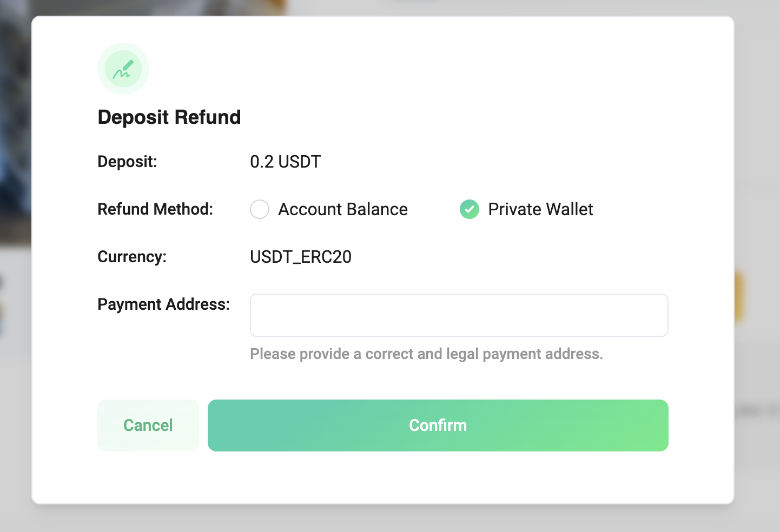
Task: Focus the Payment Address input field
Action: [459, 315]
